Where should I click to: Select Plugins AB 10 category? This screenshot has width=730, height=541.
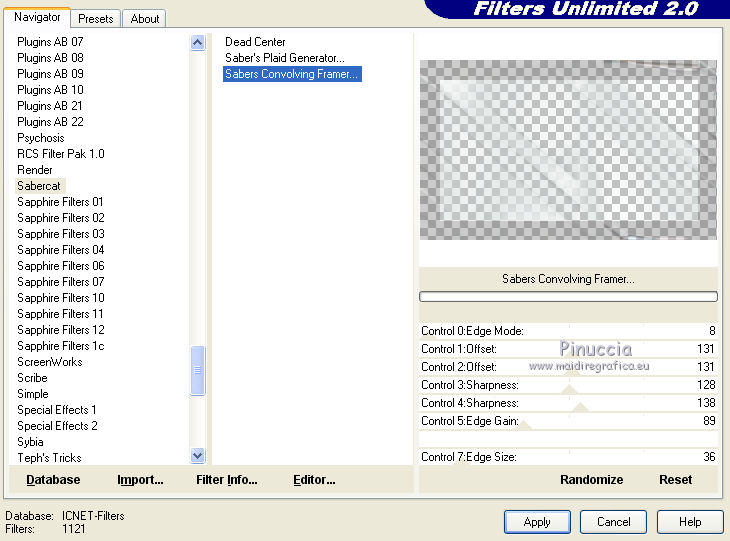pyautogui.click(x=50, y=90)
